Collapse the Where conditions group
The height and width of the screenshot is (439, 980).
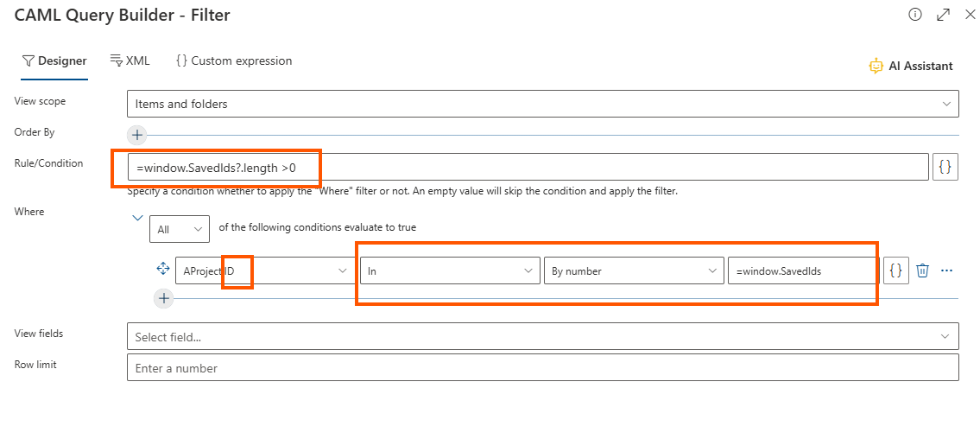(137, 219)
